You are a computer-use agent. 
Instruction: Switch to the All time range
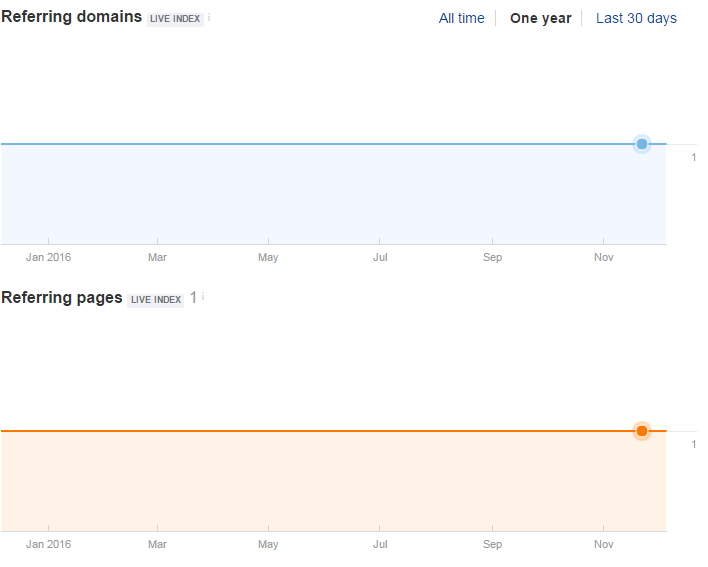pyautogui.click(x=461, y=18)
